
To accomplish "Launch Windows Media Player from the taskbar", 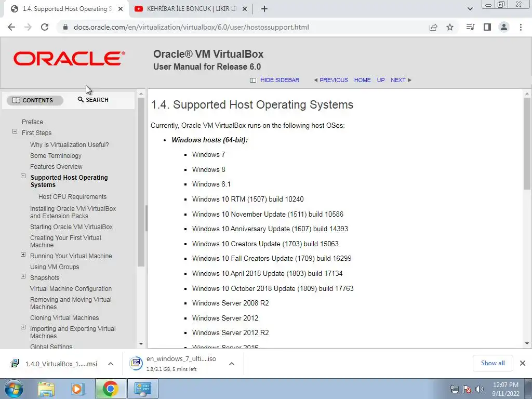I will tap(77, 389).
